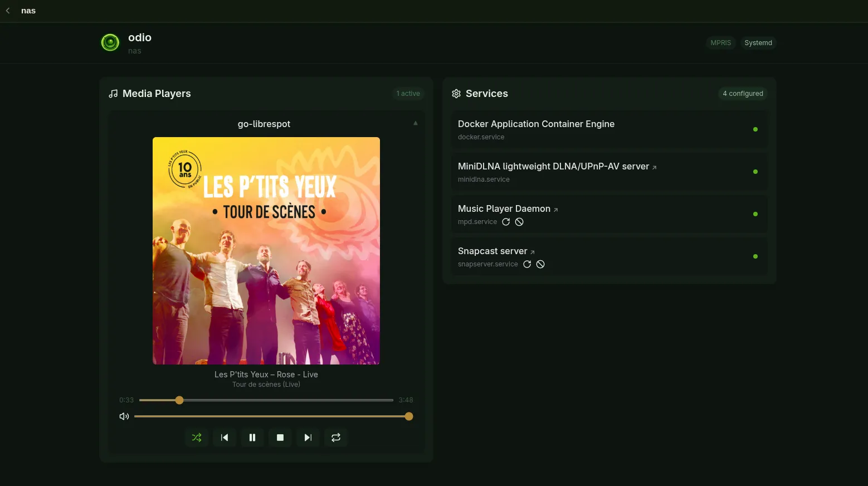Click the green odio logo icon
This screenshot has height=486, width=868.
pos(110,42)
